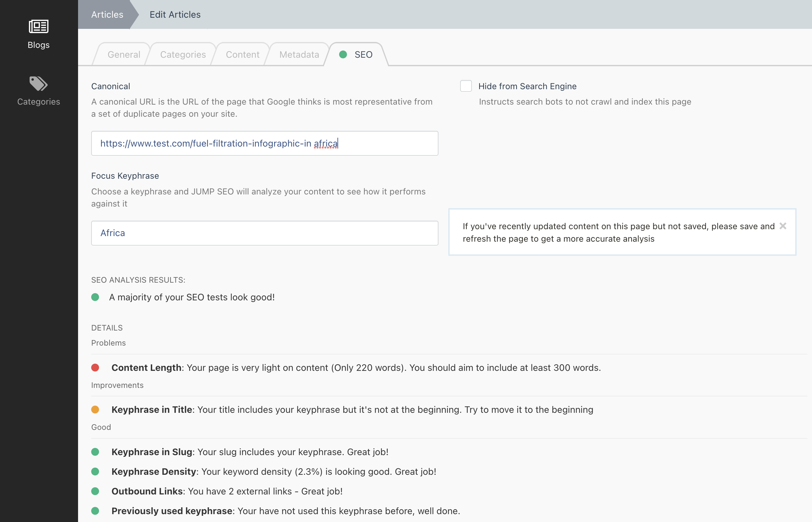Screen dimensions: 812x522
Task: Click the green dot beside Outbound Links result
Action: tap(95, 491)
